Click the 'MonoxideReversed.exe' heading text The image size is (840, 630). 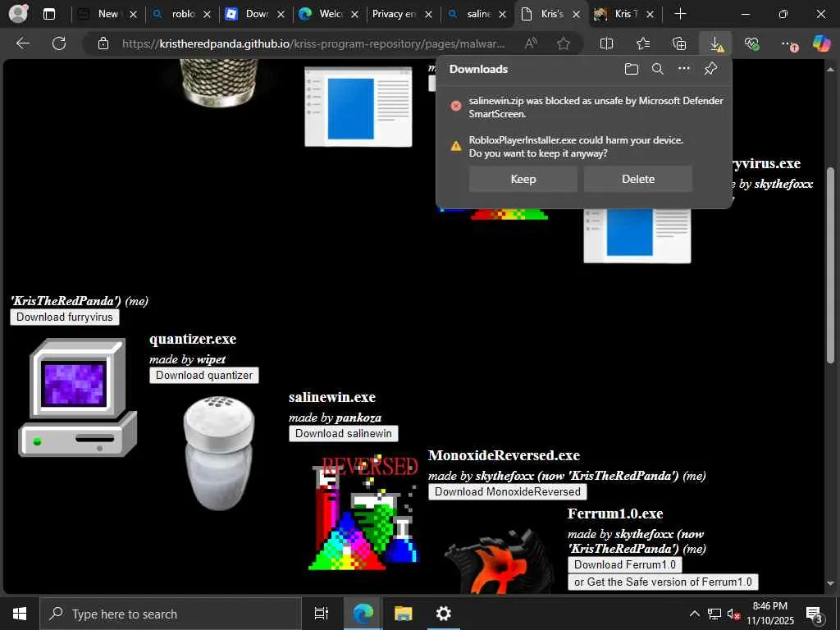click(504, 455)
